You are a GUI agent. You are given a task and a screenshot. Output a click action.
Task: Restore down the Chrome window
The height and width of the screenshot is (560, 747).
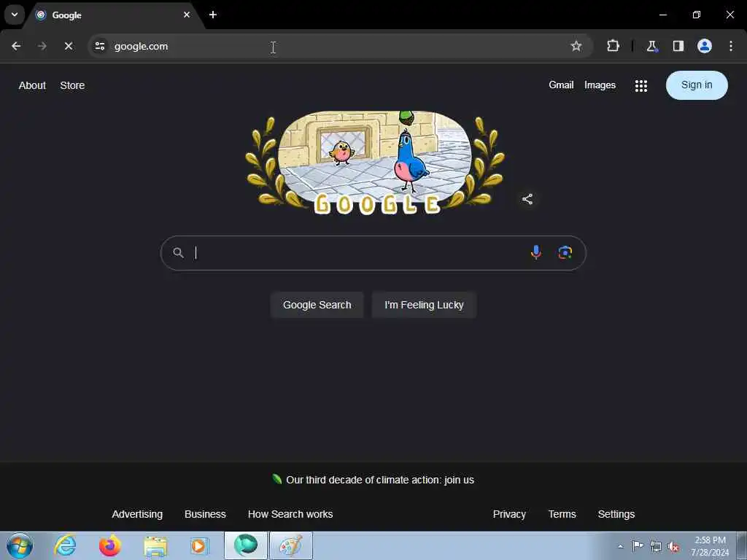point(697,15)
